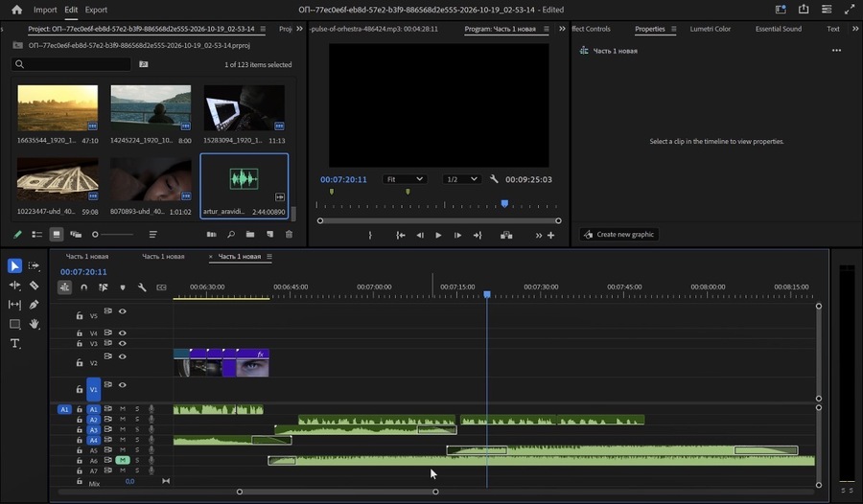Screen dimensions: 863x504
Task: Open active timeline sequence panel menu
Action: click(x=269, y=257)
